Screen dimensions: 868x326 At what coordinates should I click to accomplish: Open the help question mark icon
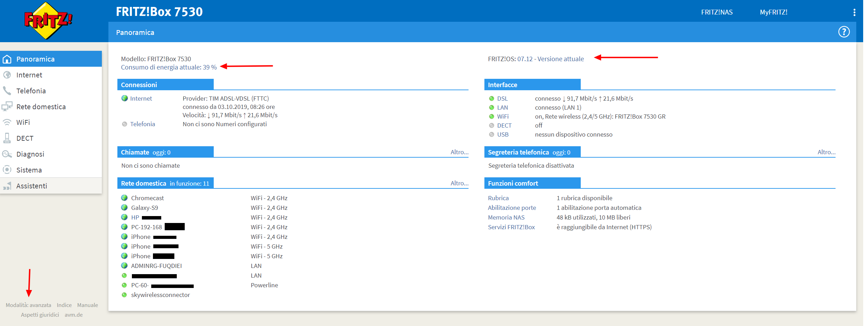click(x=844, y=32)
